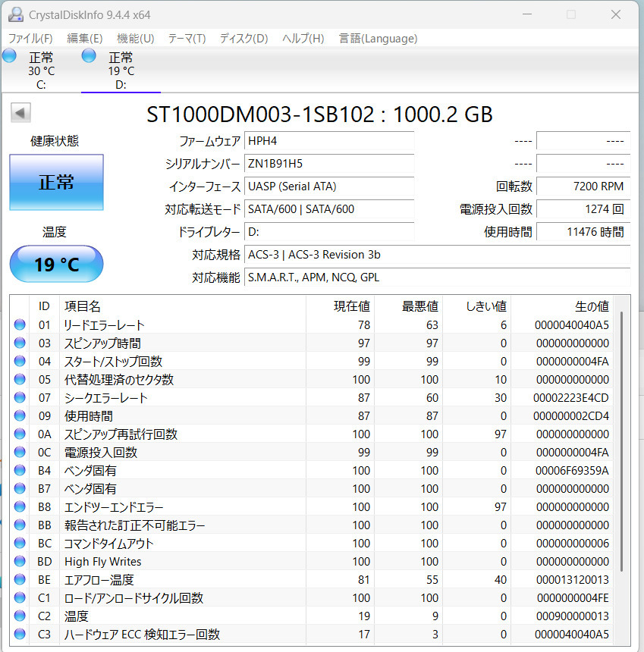Click the status circle for エアフロー温度 row

20,580
